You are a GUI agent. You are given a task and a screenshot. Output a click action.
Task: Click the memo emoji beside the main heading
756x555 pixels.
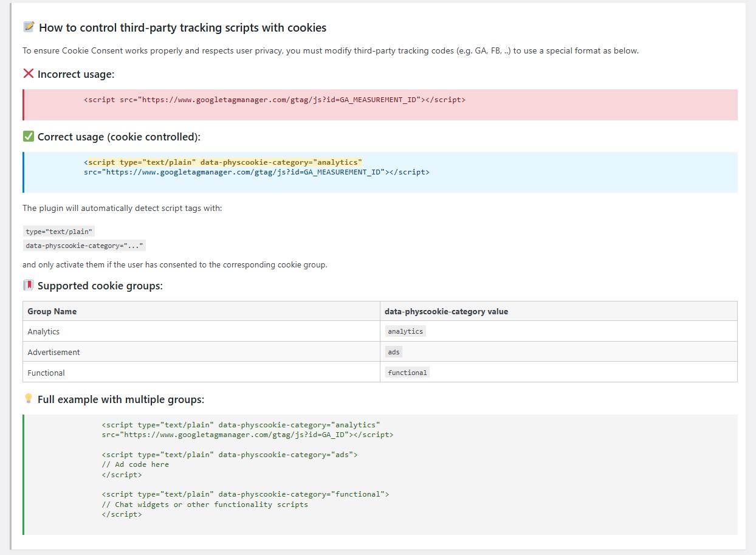(29, 27)
